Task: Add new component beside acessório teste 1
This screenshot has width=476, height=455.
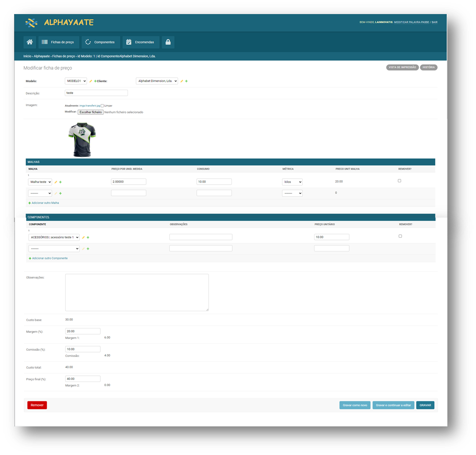Action: click(x=88, y=237)
